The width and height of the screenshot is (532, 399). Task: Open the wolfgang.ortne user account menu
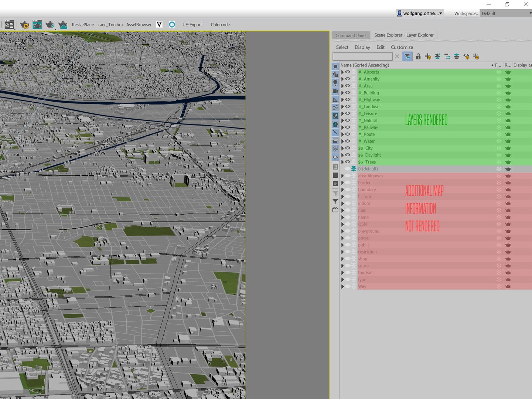(419, 13)
